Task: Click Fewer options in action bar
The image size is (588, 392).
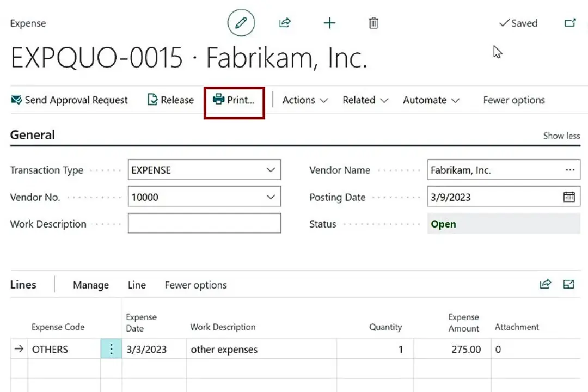Action: (x=514, y=100)
